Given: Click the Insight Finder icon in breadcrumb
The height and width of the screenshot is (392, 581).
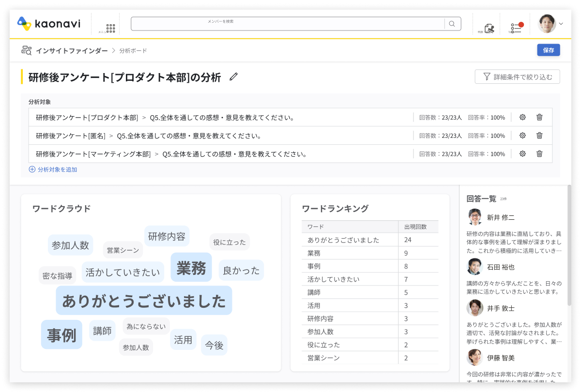Looking at the screenshot, I should click(x=27, y=50).
